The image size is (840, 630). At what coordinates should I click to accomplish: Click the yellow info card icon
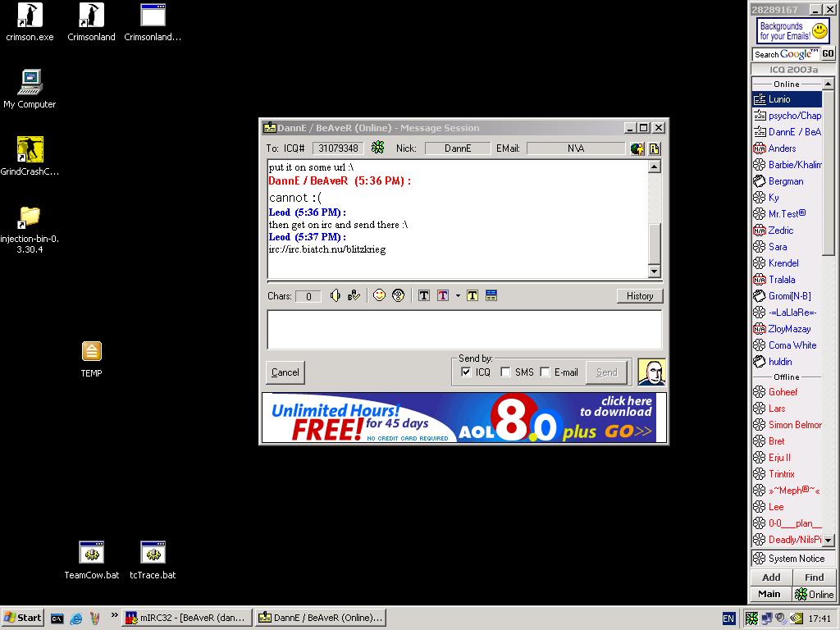tap(654, 148)
